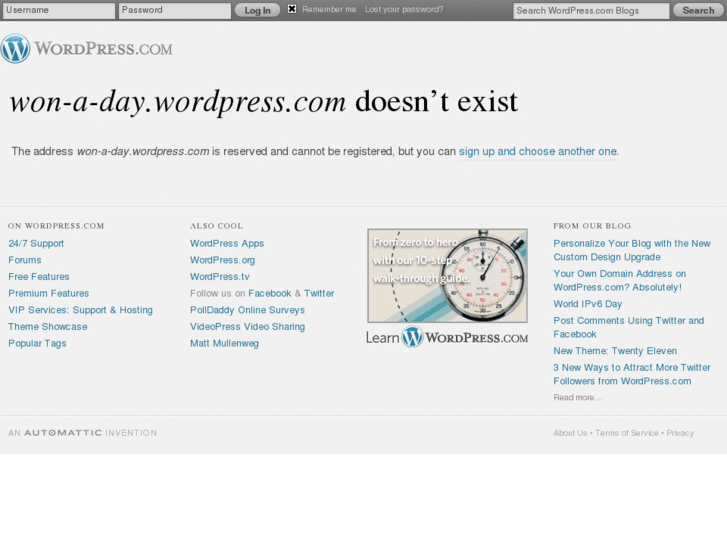Click the Search WordPress.com Blogs field
This screenshot has height=545, width=727.
pos(591,11)
